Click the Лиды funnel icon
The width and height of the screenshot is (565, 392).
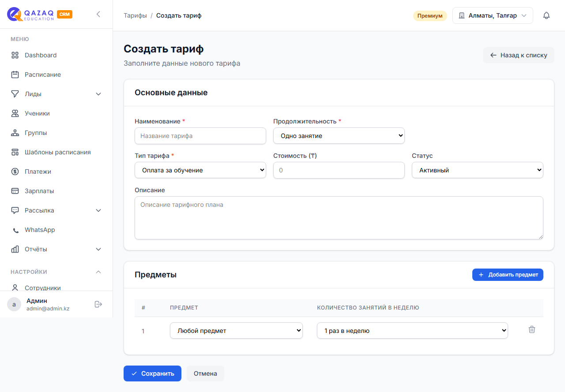click(x=15, y=94)
